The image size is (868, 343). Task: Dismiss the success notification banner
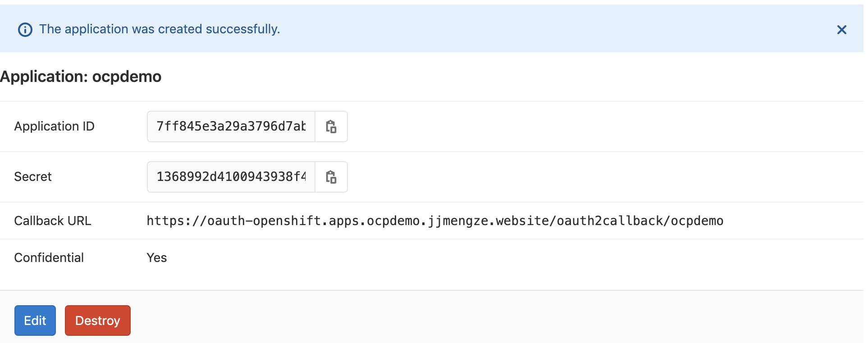841,30
